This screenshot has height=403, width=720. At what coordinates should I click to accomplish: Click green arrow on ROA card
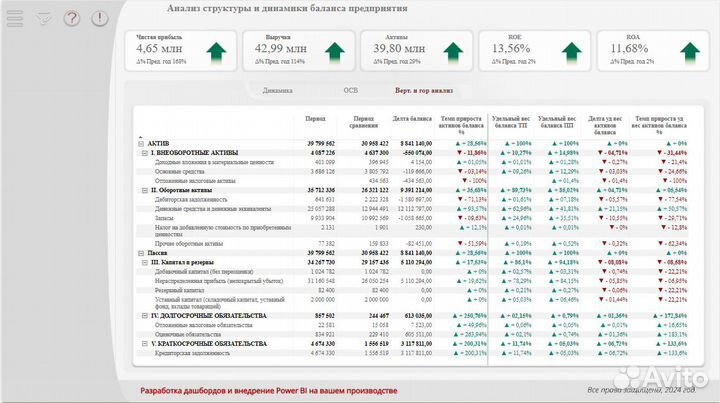click(x=687, y=51)
